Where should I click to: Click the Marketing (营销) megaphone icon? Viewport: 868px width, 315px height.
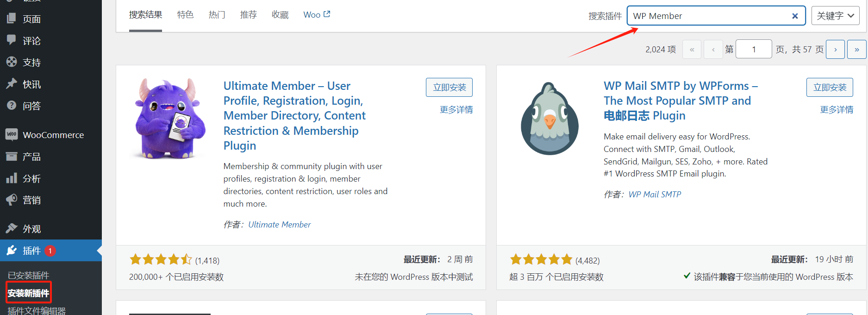point(12,200)
